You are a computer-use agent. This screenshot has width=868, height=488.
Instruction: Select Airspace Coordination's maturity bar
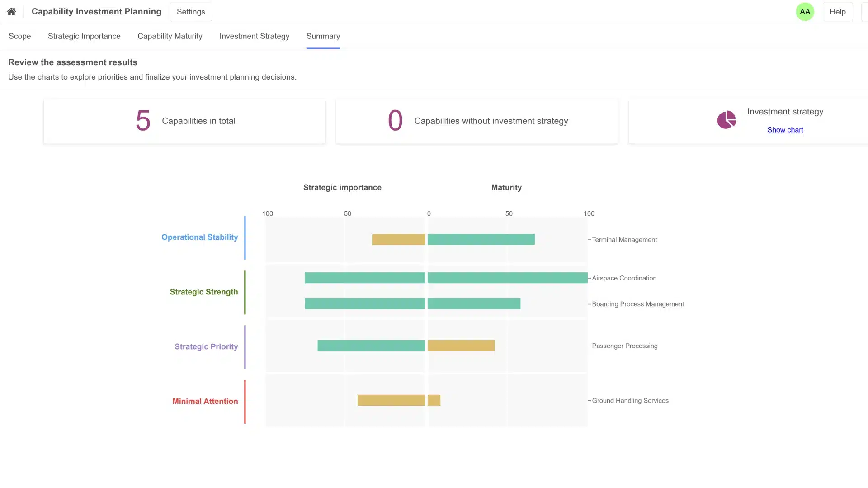coord(507,278)
